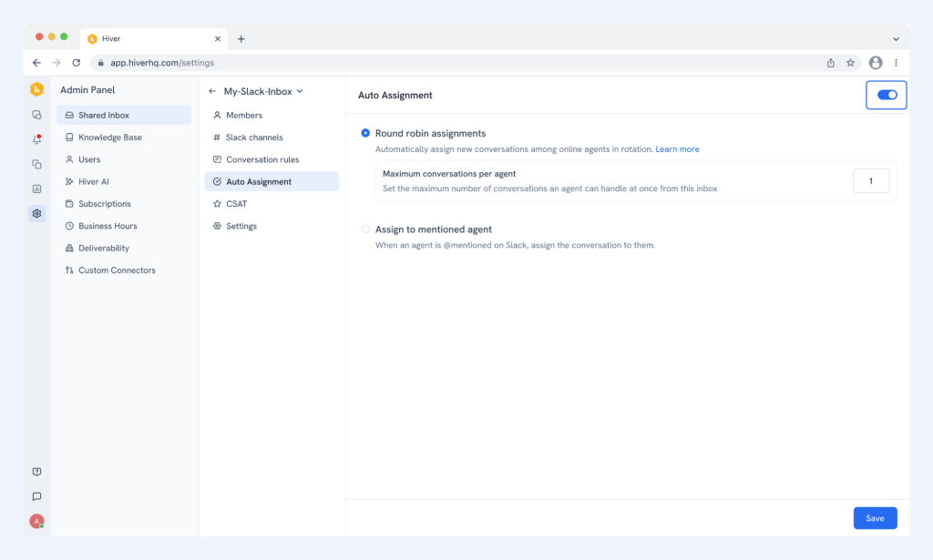Click the Admin Panel heading
This screenshot has height=560, width=933.
(x=87, y=90)
